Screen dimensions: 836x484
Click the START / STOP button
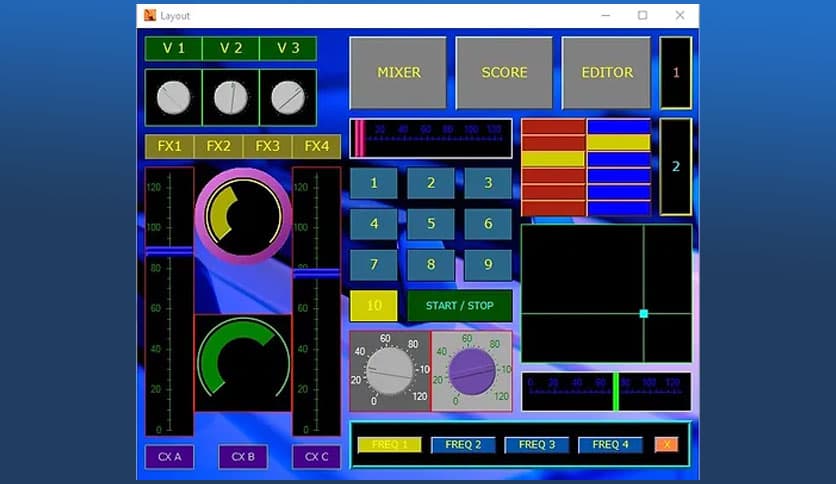(460, 305)
